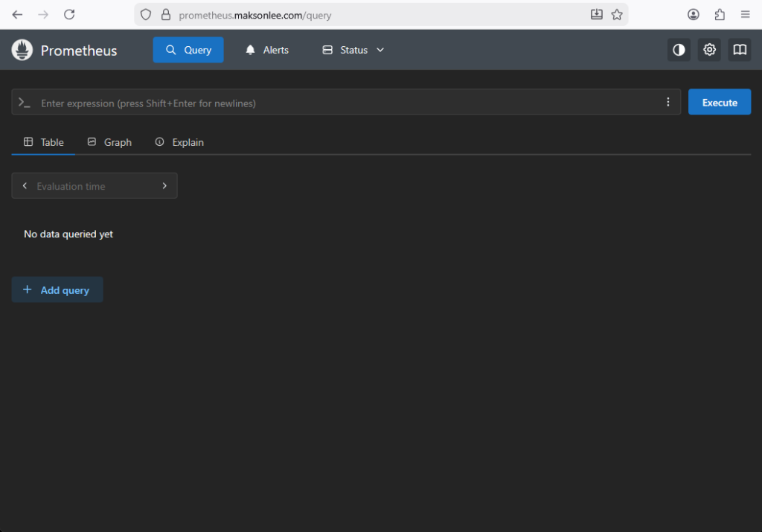Image resolution: width=762 pixels, height=532 pixels.
Task: Select the Table tab
Action: (x=43, y=142)
